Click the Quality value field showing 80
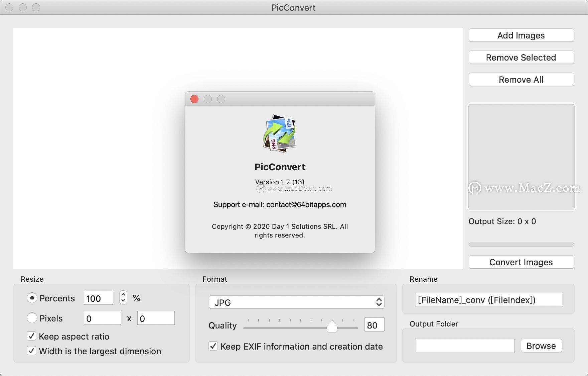Image resolution: width=588 pixels, height=376 pixels. 375,324
